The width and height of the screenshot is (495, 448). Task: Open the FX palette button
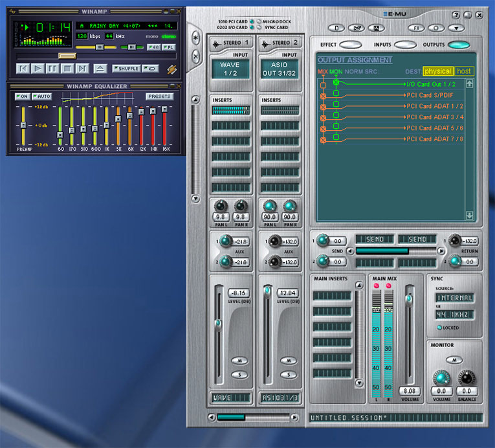click(417, 28)
